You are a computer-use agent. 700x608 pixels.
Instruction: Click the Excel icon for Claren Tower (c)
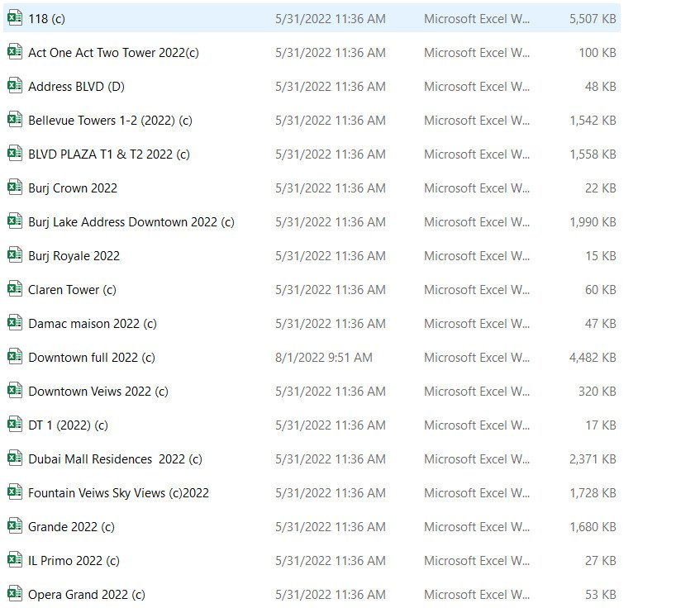[x=15, y=289]
